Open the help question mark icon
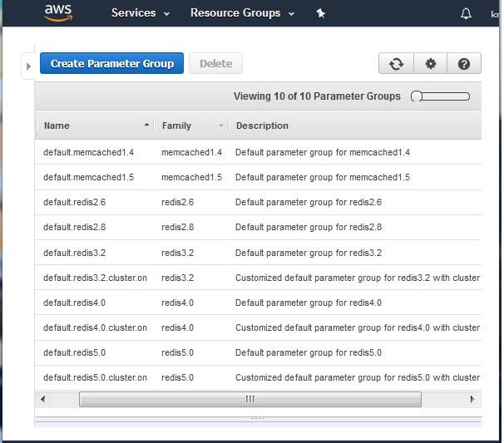Screen dimensions: 504x443 click(464, 64)
